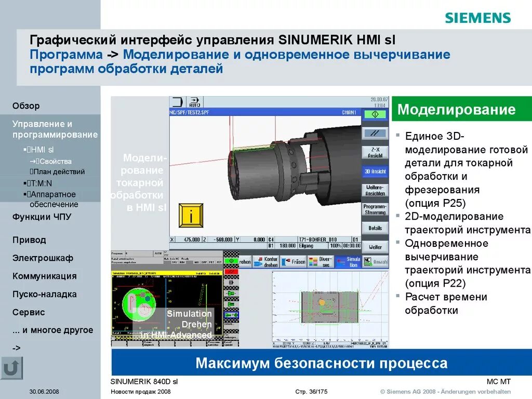Open the Обзор navigation item
The width and height of the screenshot is (532, 399).
point(26,106)
